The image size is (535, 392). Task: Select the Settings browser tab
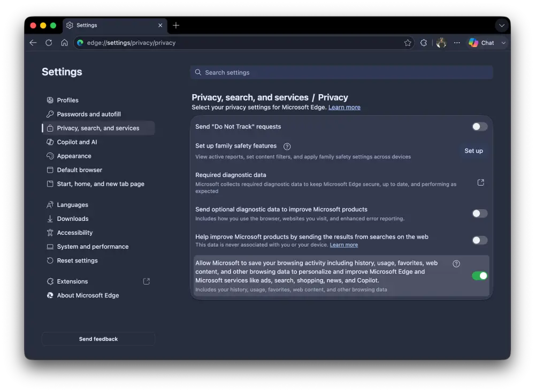click(115, 25)
